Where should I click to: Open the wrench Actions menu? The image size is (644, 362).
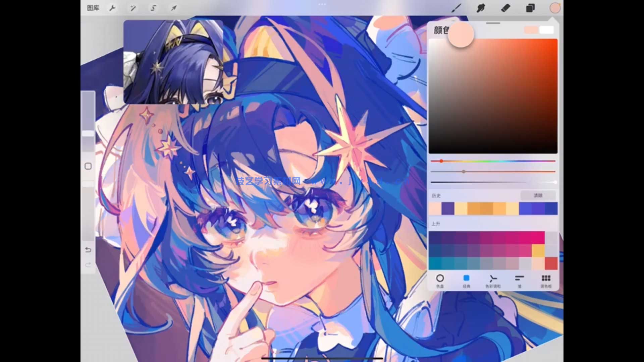112,8
